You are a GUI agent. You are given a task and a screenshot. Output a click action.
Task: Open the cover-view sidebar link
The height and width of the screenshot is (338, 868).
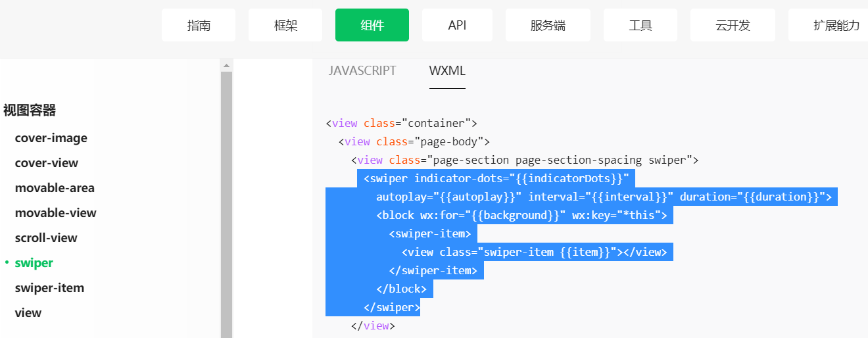[x=47, y=163]
